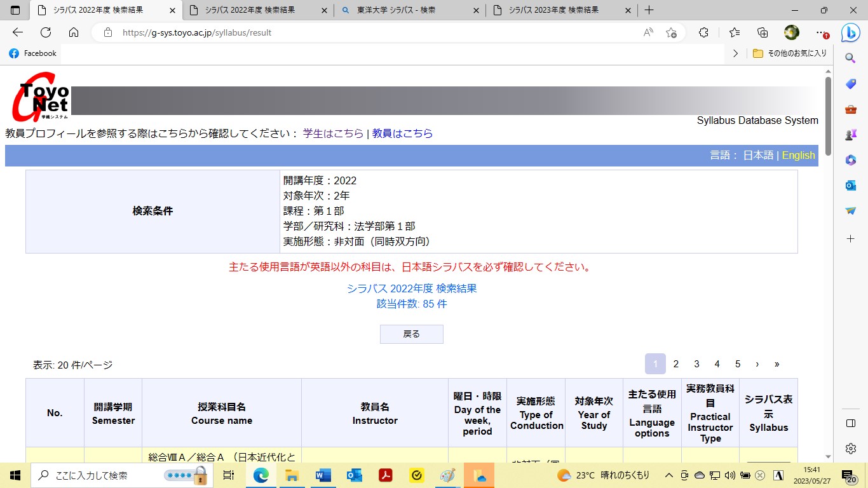Image resolution: width=868 pixels, height=488 pixels.
Task: Open the 学生はこちら link
Action: tap(334, 133)
